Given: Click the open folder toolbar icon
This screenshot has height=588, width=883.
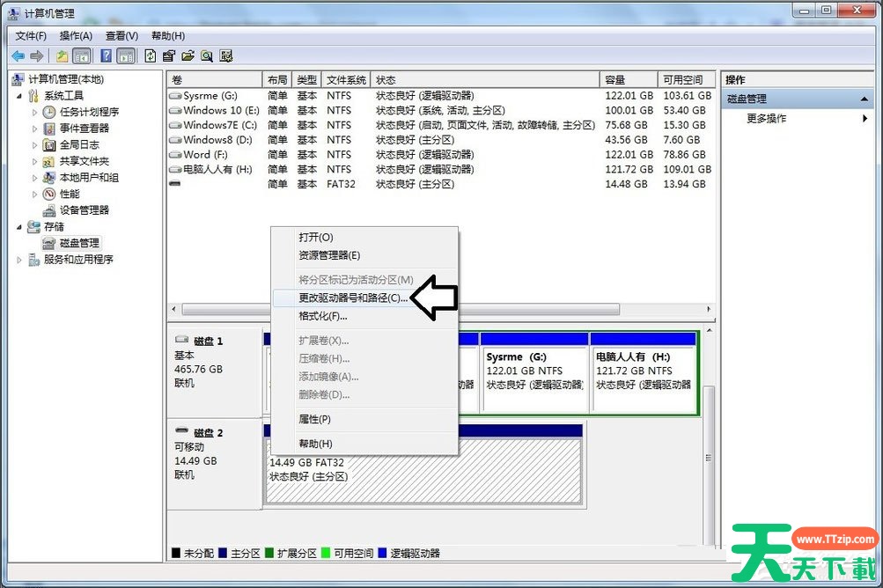Looking at the screenshot, I should click(188, 56).
